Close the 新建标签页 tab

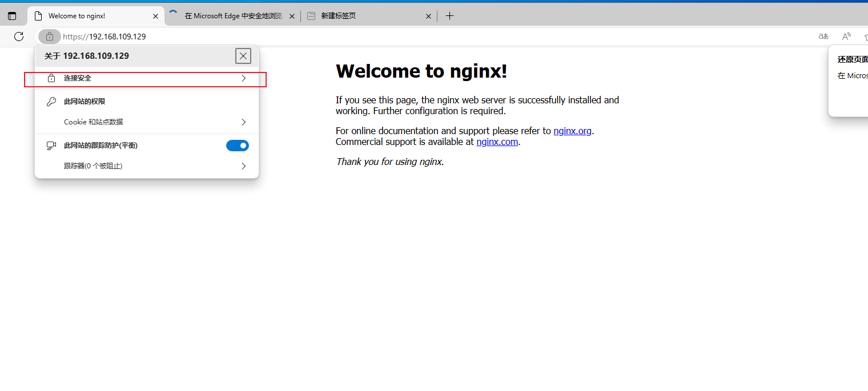pyautogui.click(x=429, y=16)
